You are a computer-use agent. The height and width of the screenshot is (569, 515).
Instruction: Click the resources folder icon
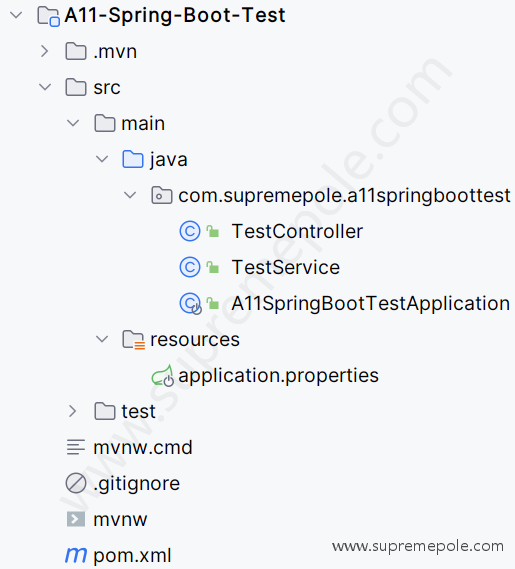tap(133, 340)
